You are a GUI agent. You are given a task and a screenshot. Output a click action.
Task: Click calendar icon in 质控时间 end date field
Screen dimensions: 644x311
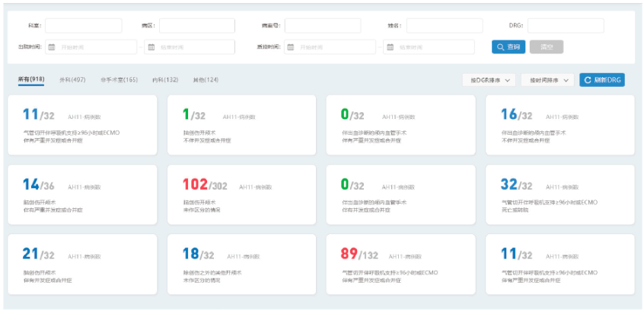391,47
